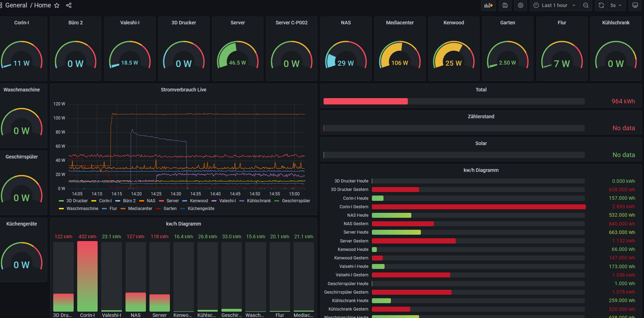Open the Total panel title menu
This screenshot has width=644, height=318.
[x=481, y=90]
